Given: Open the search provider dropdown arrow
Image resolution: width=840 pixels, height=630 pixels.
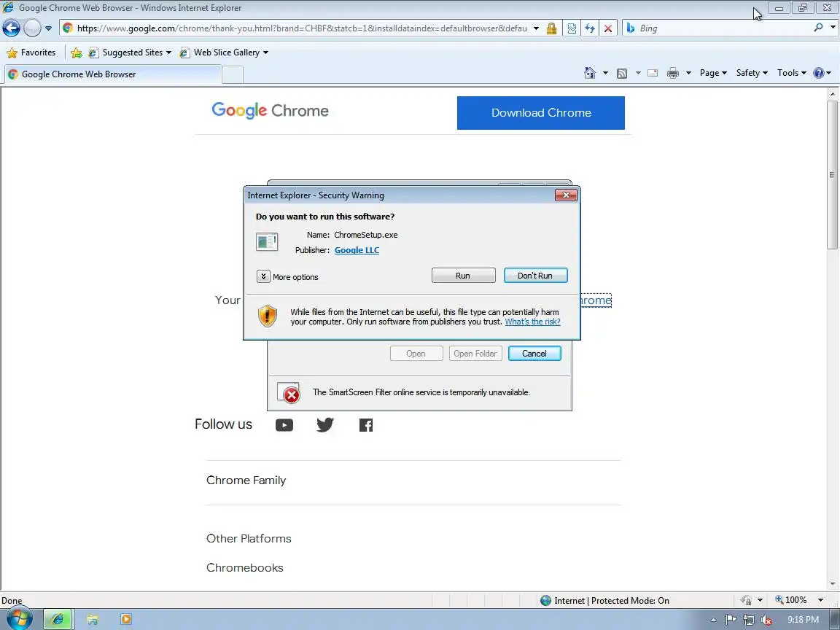Looking at the screenshot, I should point(833,27).
